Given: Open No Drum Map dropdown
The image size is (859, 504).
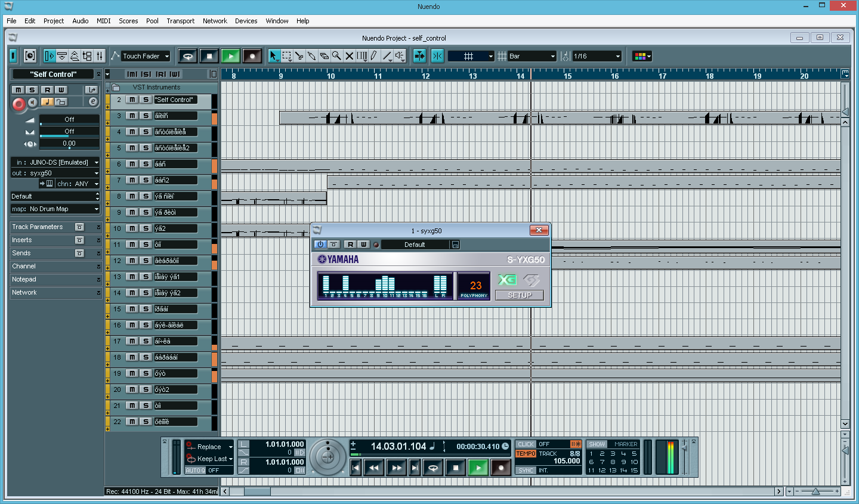Looking at the screenshot, I should 55,209.
